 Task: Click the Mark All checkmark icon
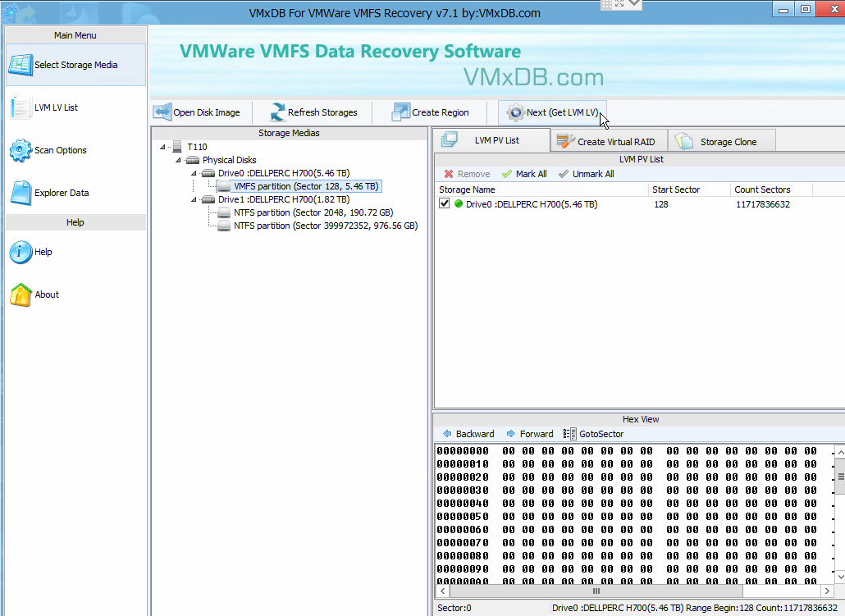point(506,174)
